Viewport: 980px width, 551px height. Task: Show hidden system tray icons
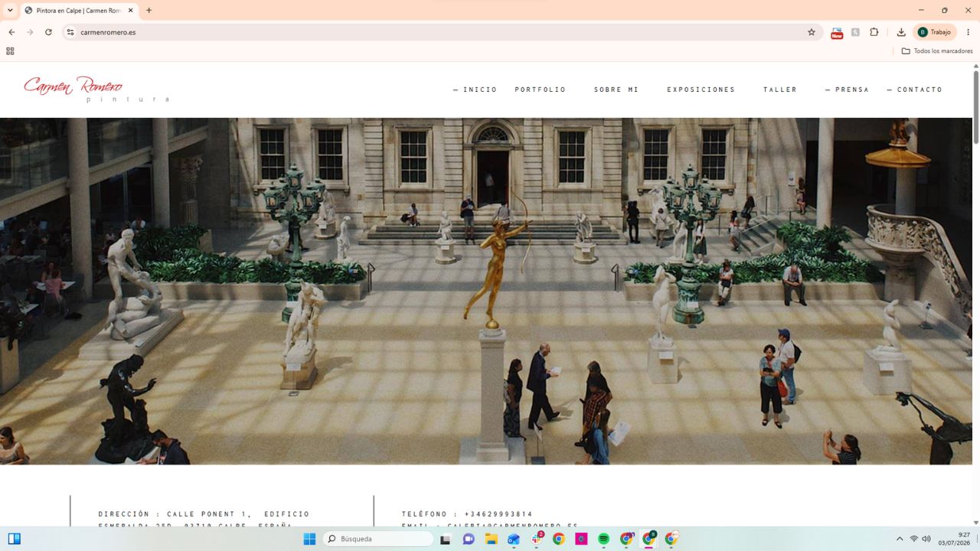pos(900,539)
